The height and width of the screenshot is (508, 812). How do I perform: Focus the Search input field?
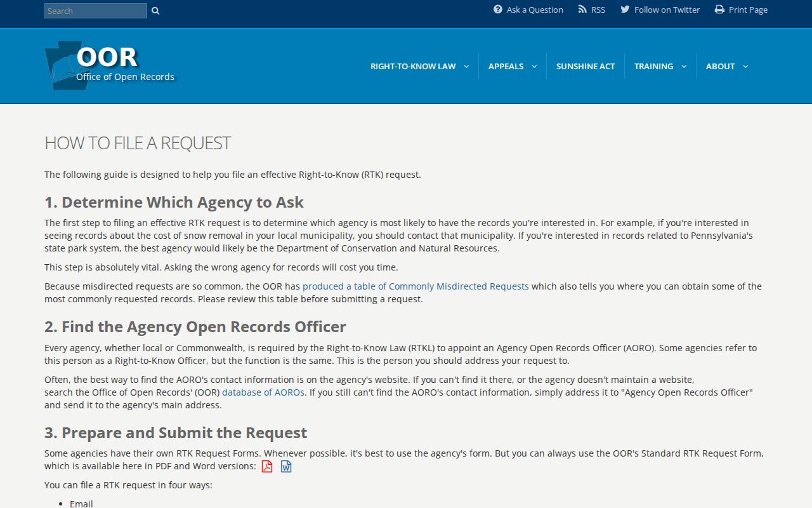point(96,11)
